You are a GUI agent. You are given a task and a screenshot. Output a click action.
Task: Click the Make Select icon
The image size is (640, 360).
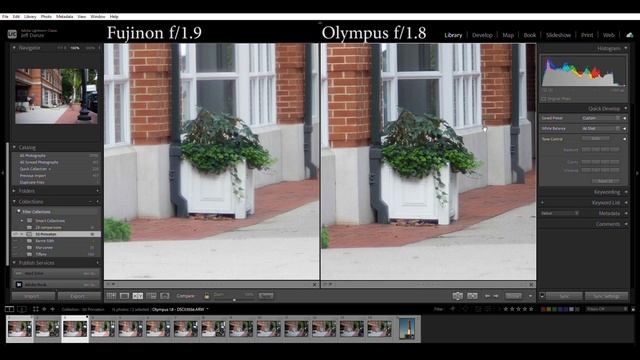click(472, 296)
